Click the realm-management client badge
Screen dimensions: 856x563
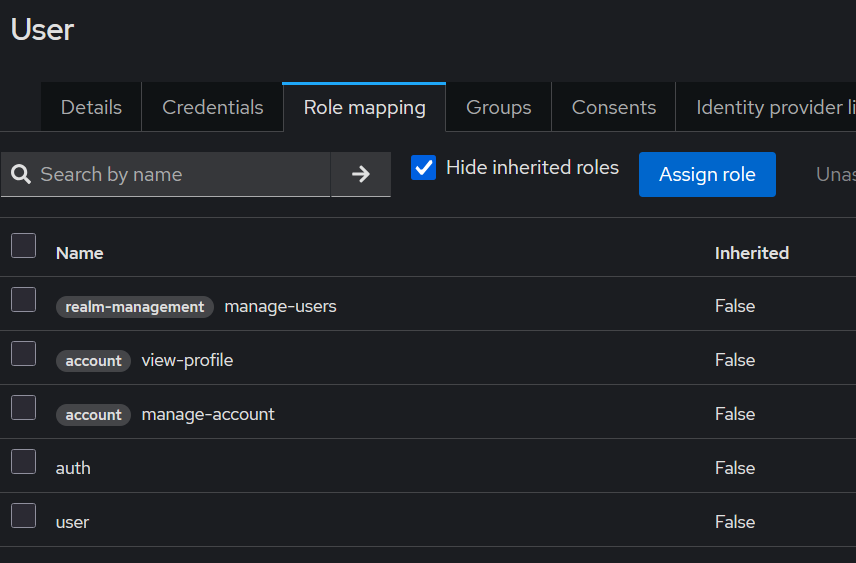(x=135, y=307)
